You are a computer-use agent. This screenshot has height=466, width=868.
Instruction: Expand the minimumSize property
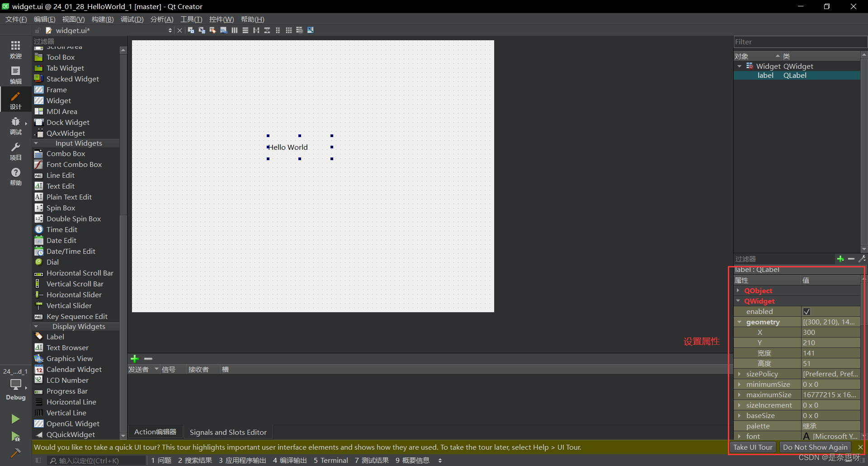tap(739, 385)
